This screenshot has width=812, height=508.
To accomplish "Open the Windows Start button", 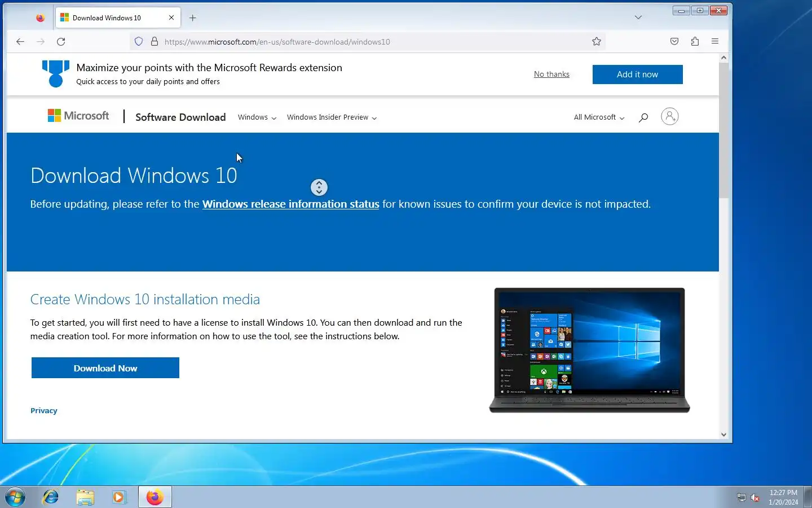I will 15,497.
